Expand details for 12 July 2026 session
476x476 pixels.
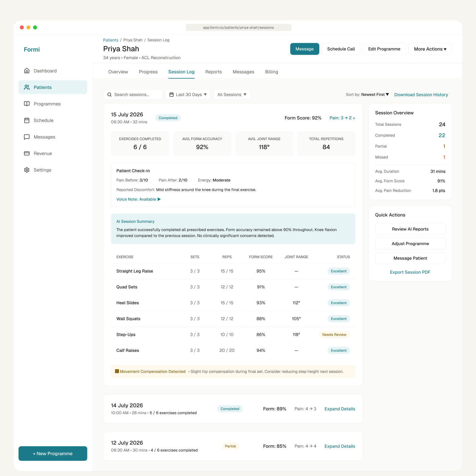coord(340,446)
